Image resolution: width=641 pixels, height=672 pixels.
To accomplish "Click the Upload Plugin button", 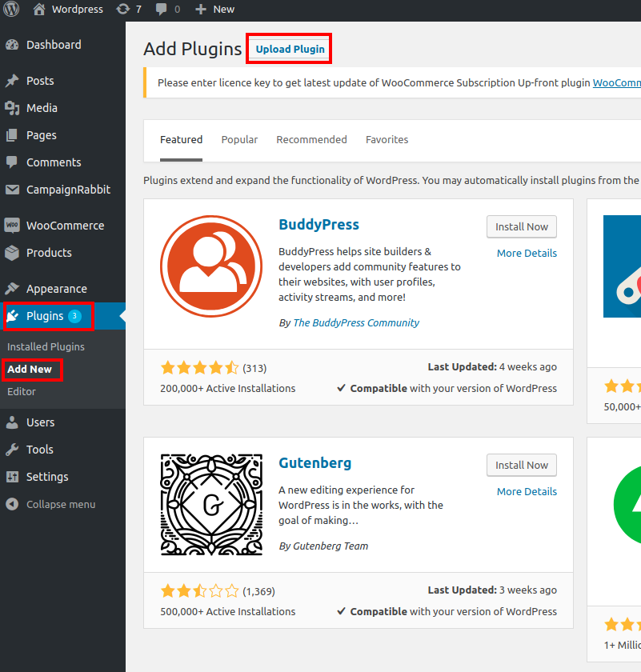I will [x=290, y=49].
